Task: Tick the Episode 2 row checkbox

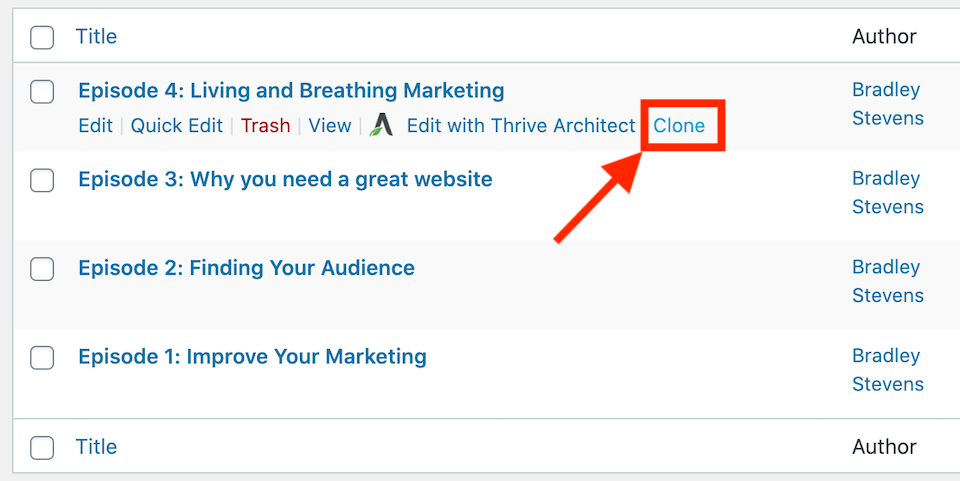Action: [x=42, y=269]
